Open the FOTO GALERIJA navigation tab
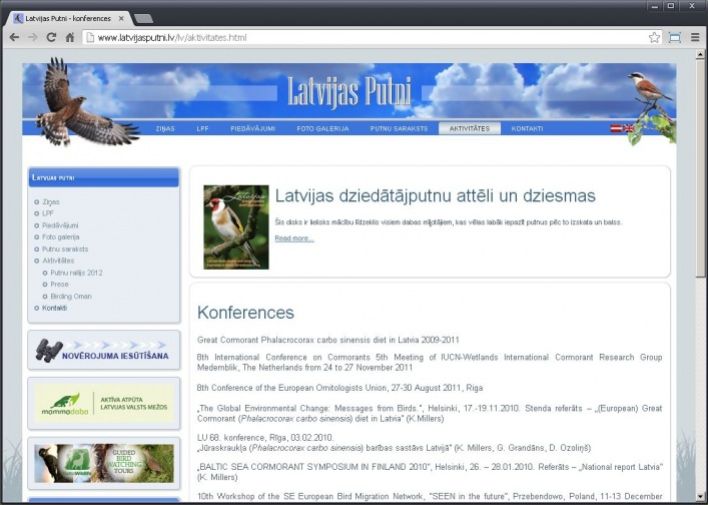The image size is (708, 505). (322, 129)
